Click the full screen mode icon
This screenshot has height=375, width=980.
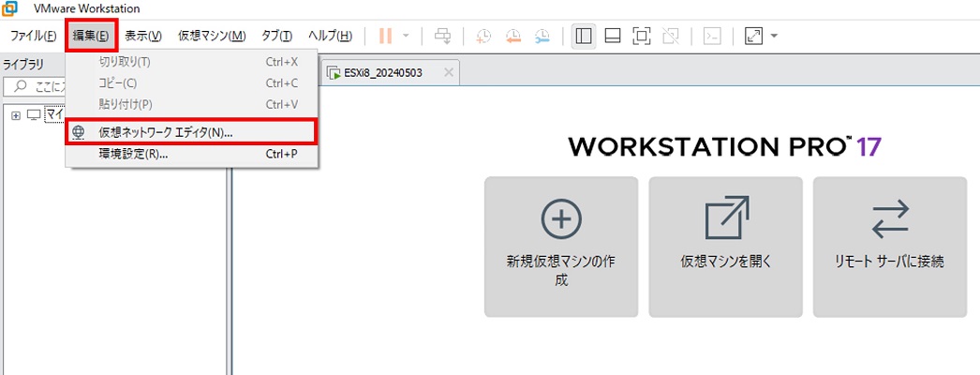pos(641,37)
